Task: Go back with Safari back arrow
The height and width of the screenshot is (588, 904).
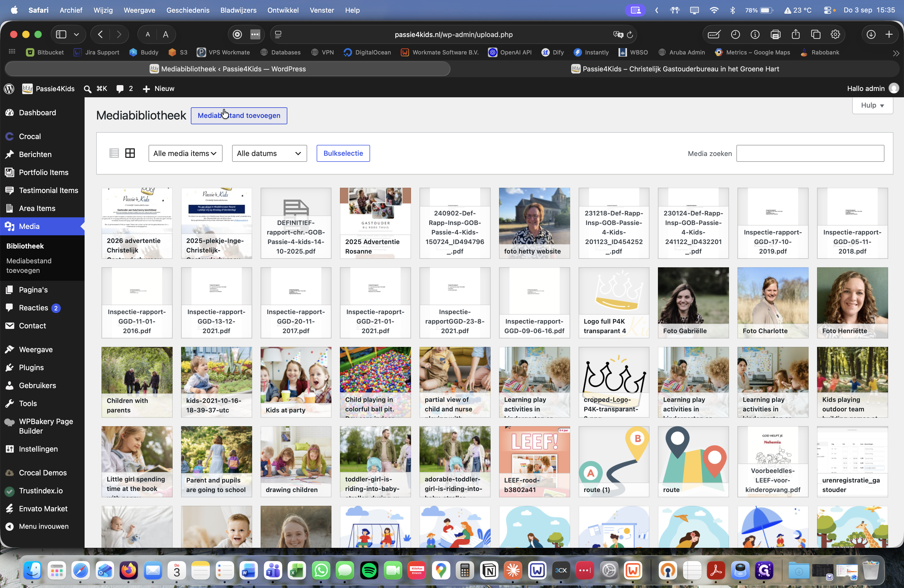Action: (x=101, y=34)
